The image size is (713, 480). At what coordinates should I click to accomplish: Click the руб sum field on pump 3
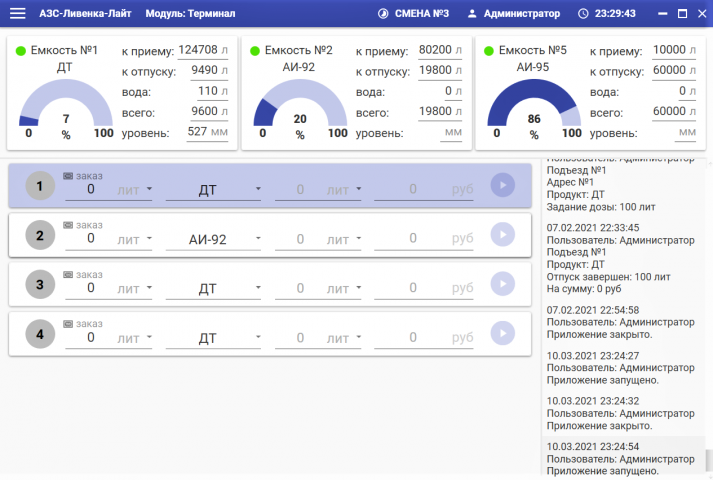pos(424,288)
